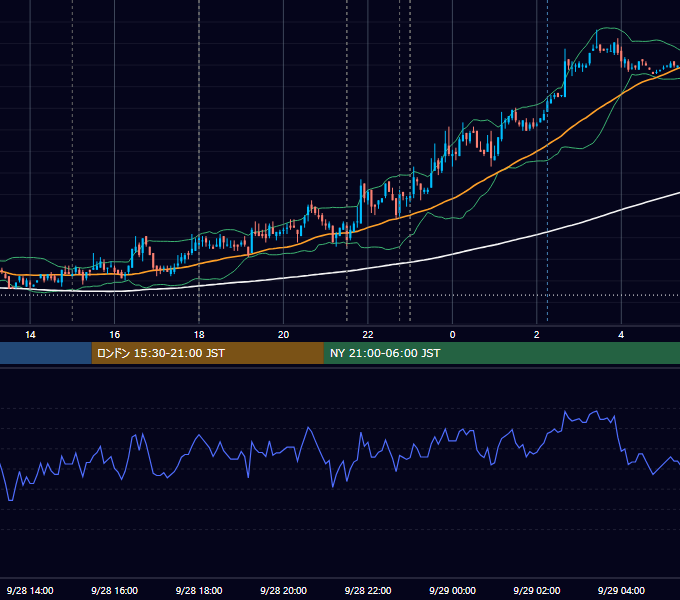Click the 9/28 20:00 date label
Image resolution: width=680 pixels, height=600 pixels.
pos(283,590)
